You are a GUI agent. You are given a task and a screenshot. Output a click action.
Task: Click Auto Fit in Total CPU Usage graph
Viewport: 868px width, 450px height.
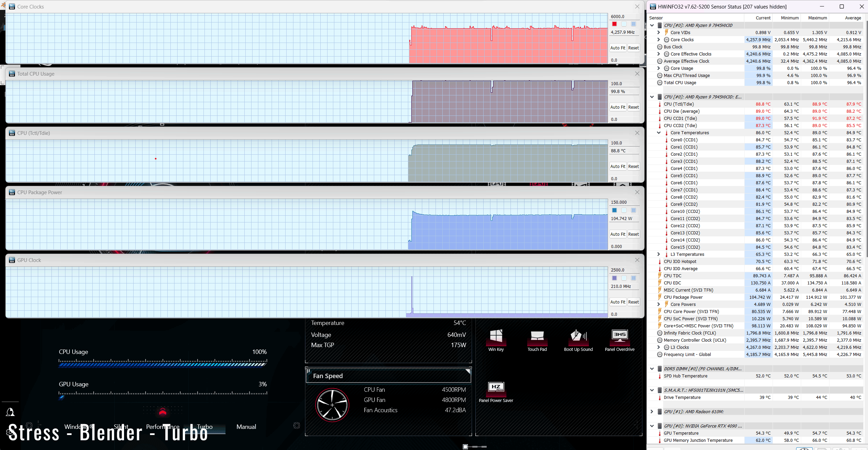click(618, 107)
